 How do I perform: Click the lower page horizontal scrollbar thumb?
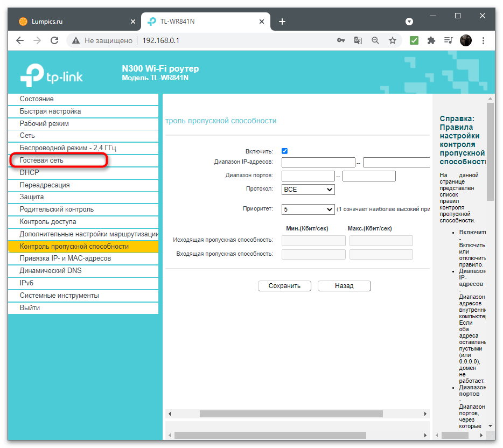[x=270, y=435]
